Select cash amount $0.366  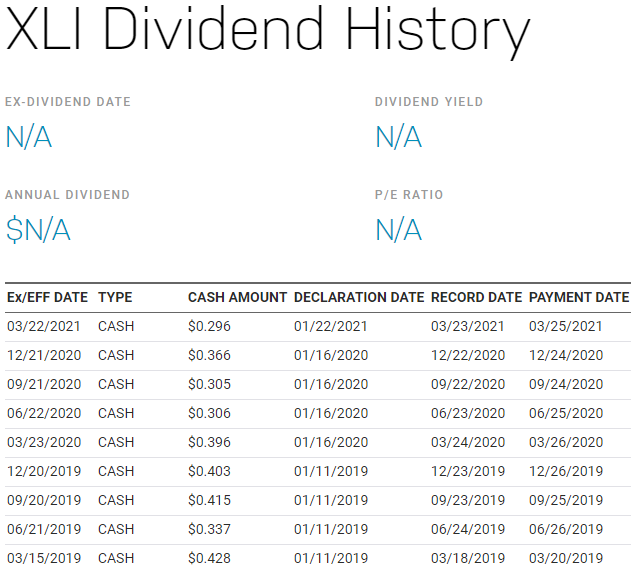point(209,355)
